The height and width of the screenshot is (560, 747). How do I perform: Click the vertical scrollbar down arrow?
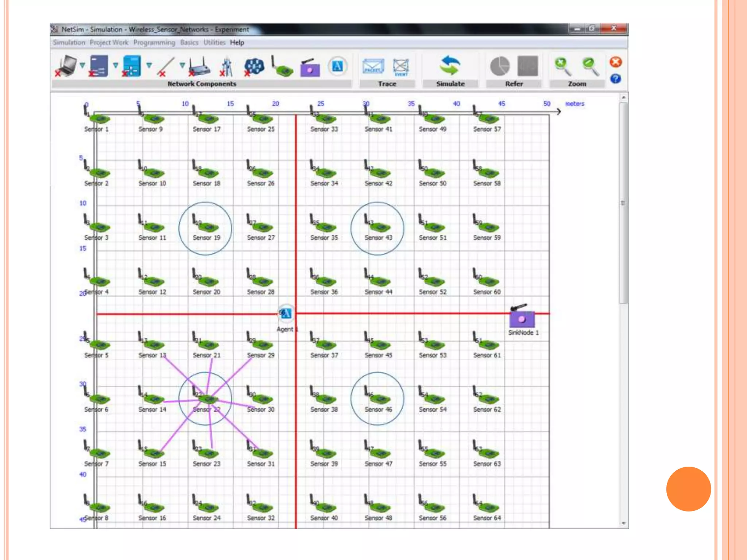(x=623, y=524)
